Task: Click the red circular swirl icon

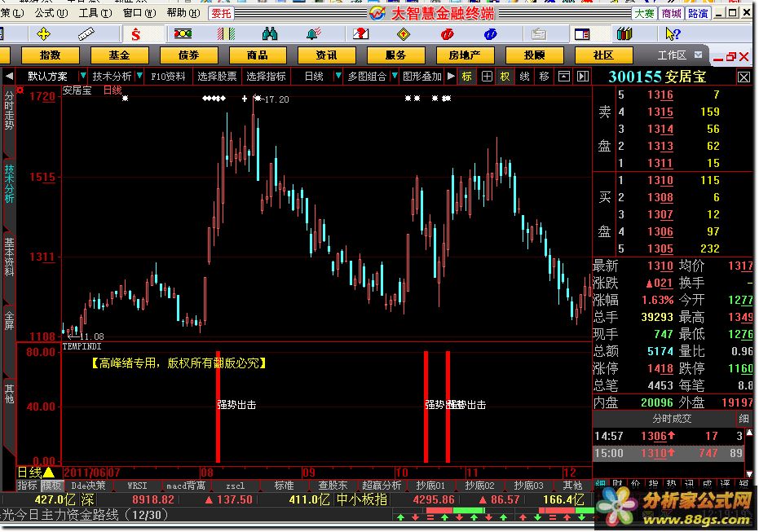Action: coord(448,34)
